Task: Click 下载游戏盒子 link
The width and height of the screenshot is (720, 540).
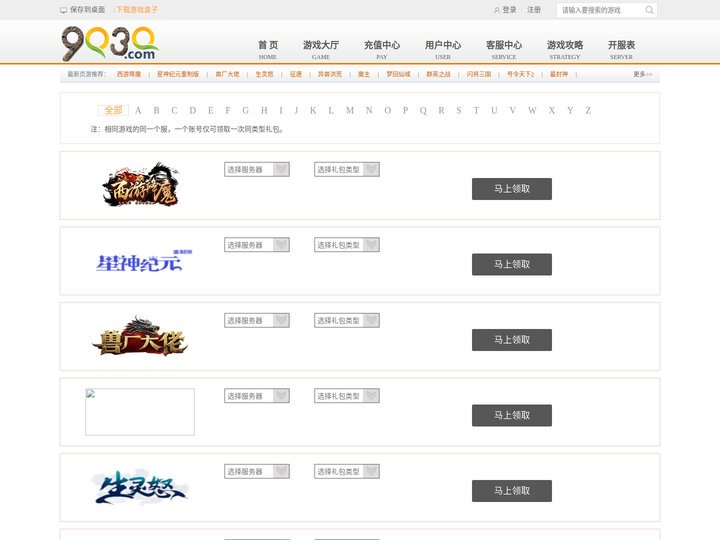Action: click(x=136, y=10)
